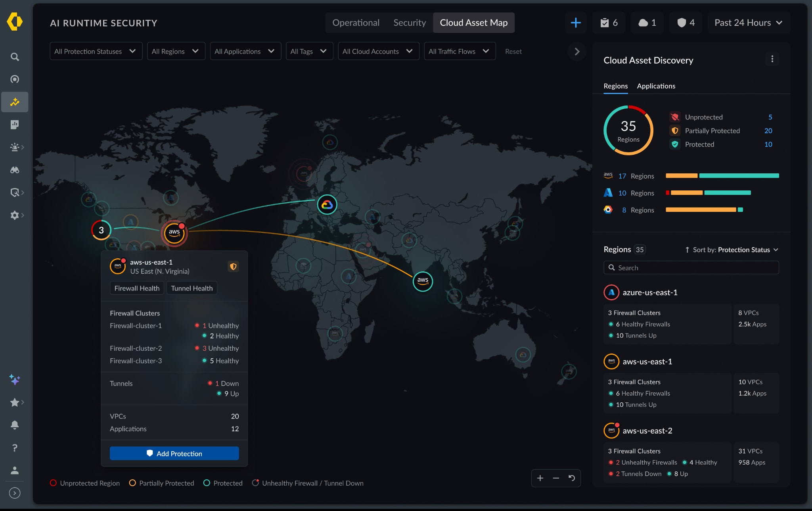The image size is (812, 511).
Task: Click the Regions search field
Action: pyautogui.click(x=691, y=268)
